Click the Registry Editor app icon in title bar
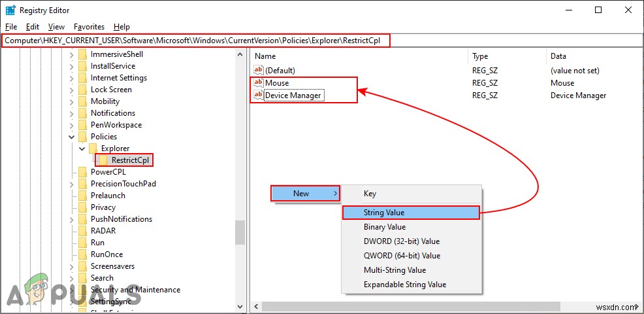Screen dimensions: 644x314 (10, 10)
